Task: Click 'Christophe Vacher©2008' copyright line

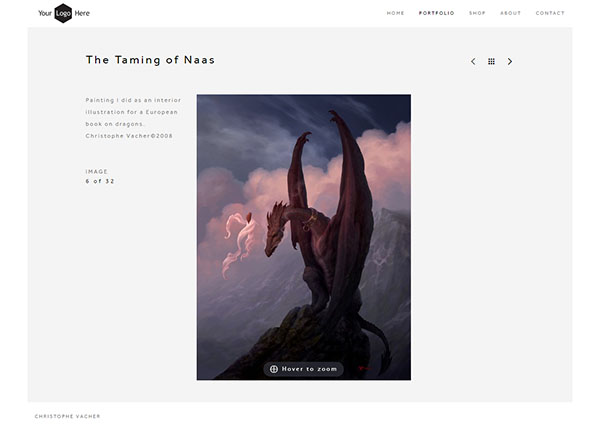Action: point(129,135)
